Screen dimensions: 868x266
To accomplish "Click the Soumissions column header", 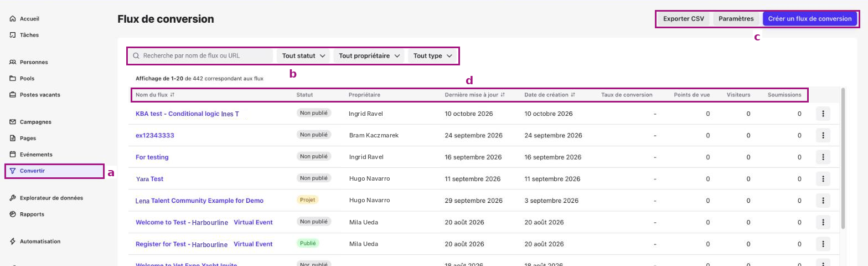I will 784,95.
